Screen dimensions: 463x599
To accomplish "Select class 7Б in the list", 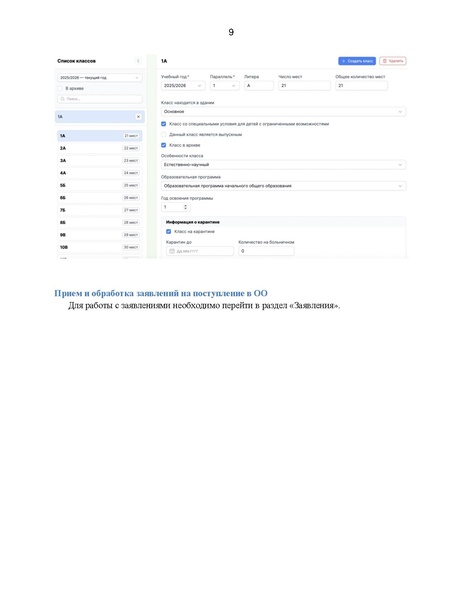I will click(100, 210).
